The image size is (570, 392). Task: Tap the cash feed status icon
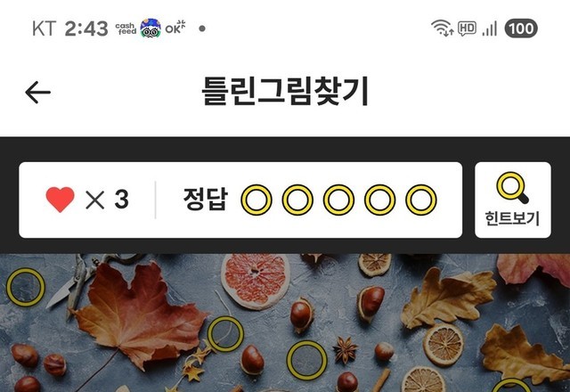click(x=126, y=29)
